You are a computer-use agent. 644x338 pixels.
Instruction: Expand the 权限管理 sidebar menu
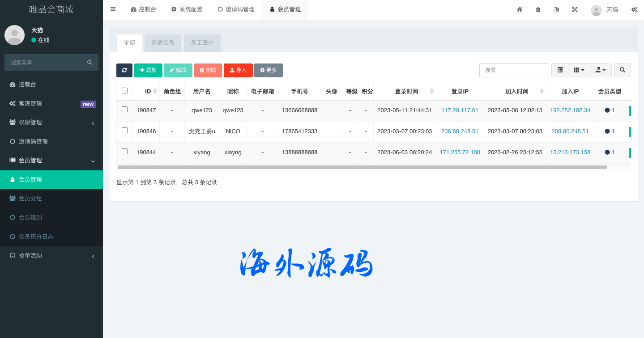(51, 123)
